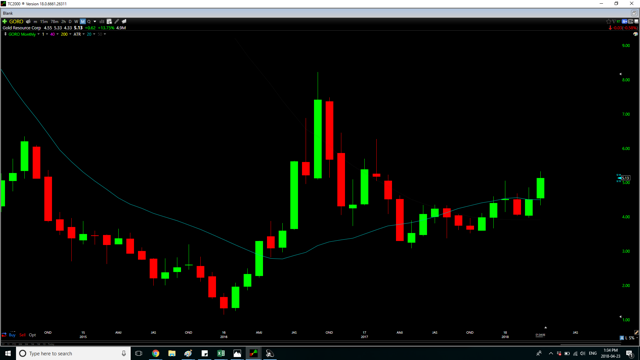Click the red Sell button
Viewport: 640px width, 360px height.
pyautogui.click(x=22, y=335)
